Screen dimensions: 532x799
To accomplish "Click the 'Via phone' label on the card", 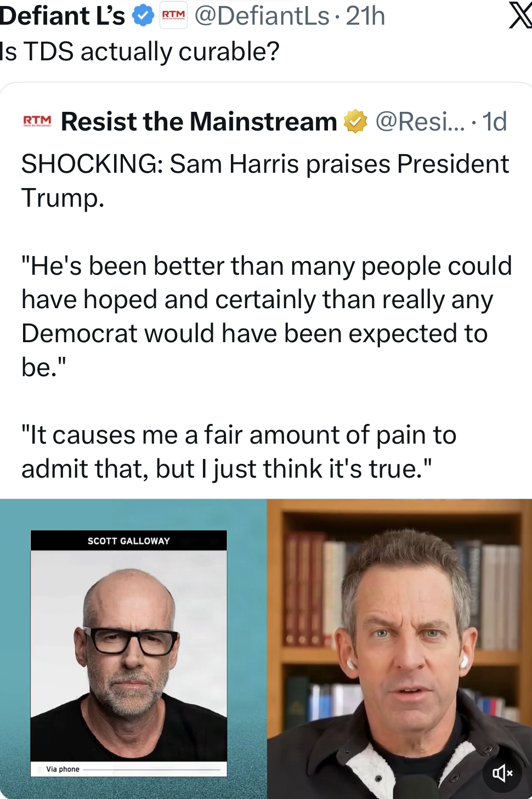I will coord(63,769).
